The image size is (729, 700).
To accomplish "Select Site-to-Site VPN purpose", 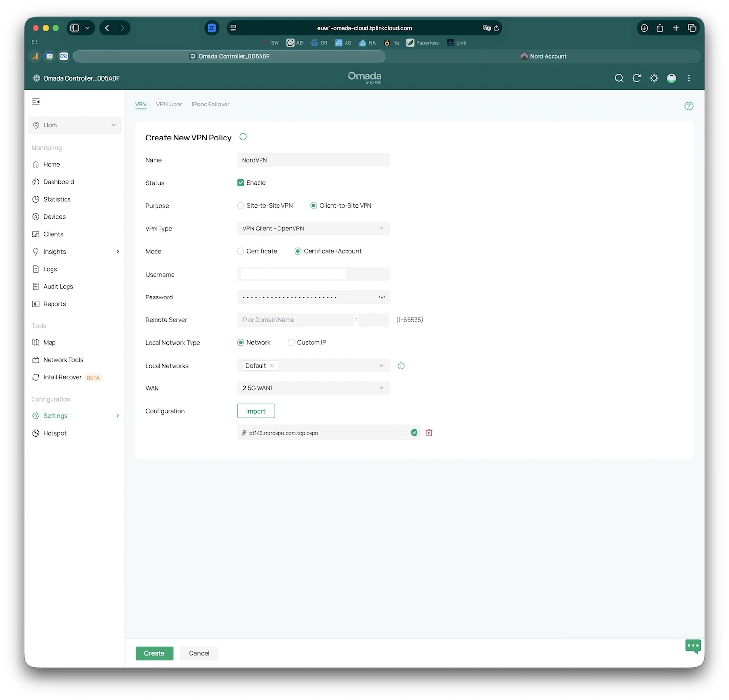I will click(x=241, y=206).
